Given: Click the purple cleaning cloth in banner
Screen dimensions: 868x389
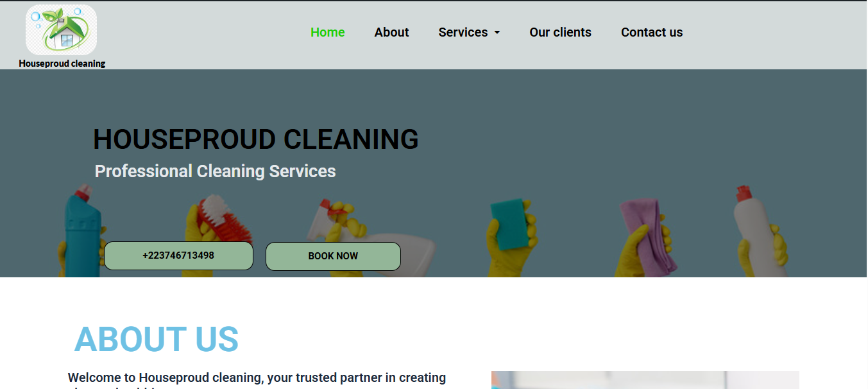Looking at the screenshot, I should pyautogui.click(x=647, y=236).
